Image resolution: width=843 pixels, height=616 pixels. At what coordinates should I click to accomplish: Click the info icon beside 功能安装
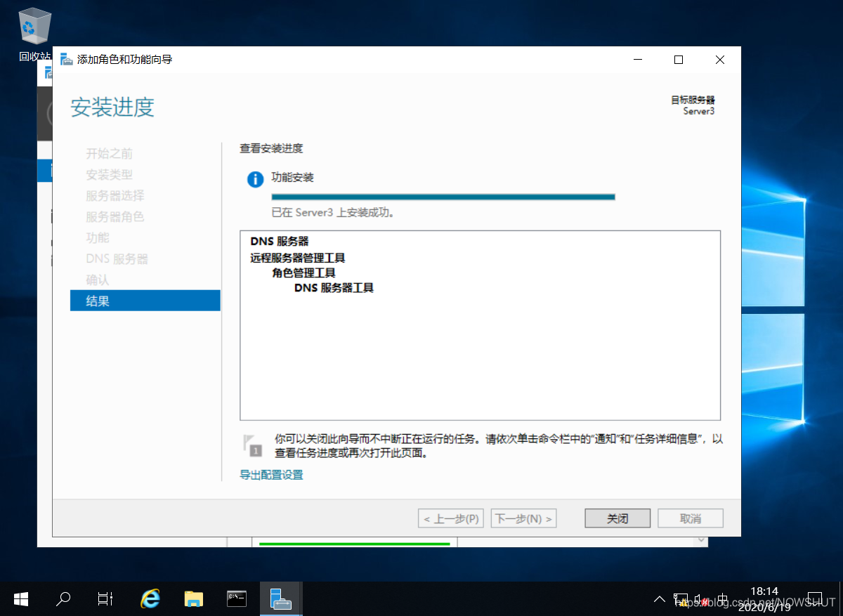click(x=255, y=179)
